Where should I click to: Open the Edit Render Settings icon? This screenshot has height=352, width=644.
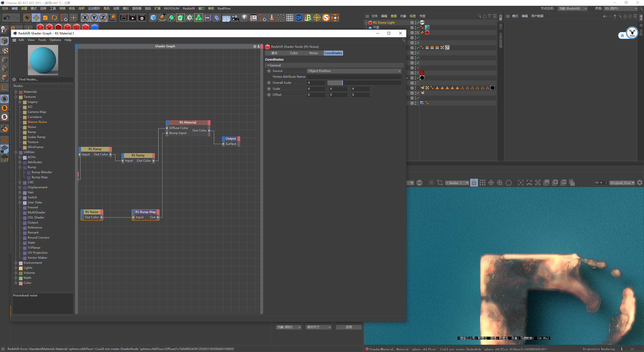[x=142, y=18]
